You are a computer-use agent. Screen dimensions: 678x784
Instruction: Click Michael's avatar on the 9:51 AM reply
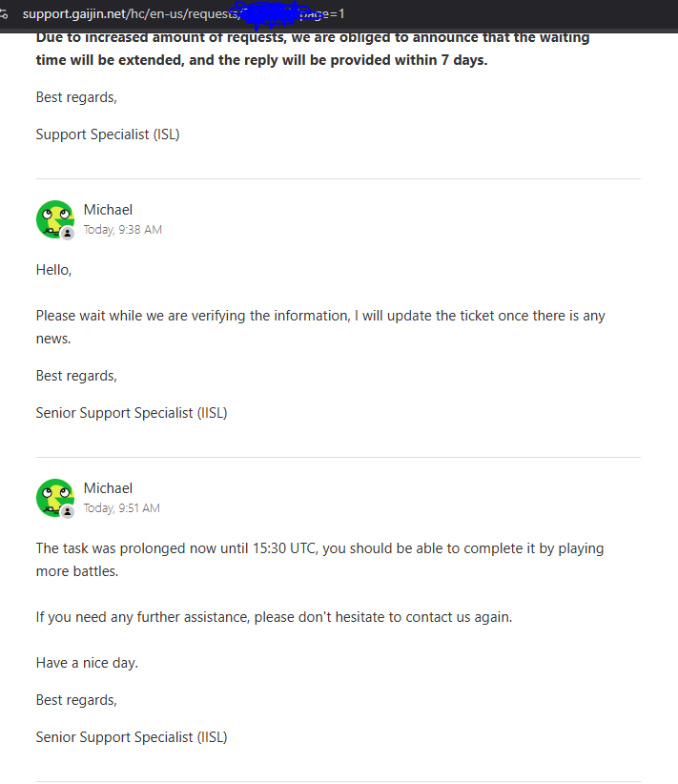point(54,497)
